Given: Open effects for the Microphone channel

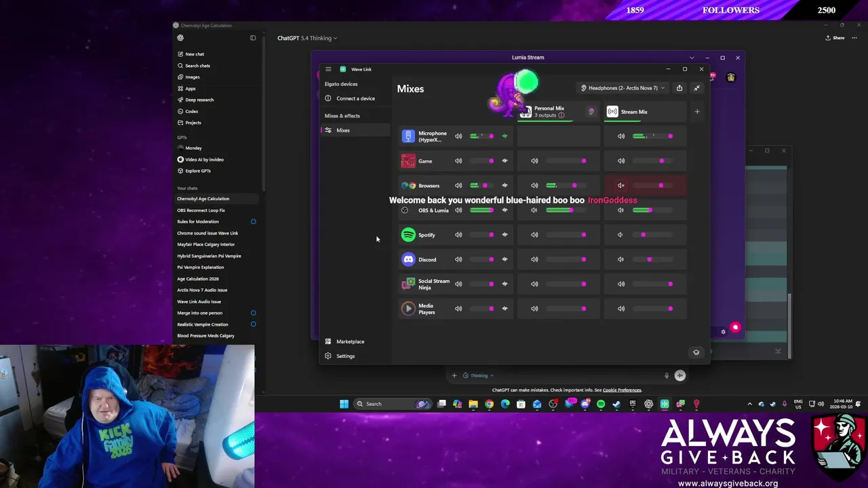Looking at the screenshot, I should tap(505, 136).
